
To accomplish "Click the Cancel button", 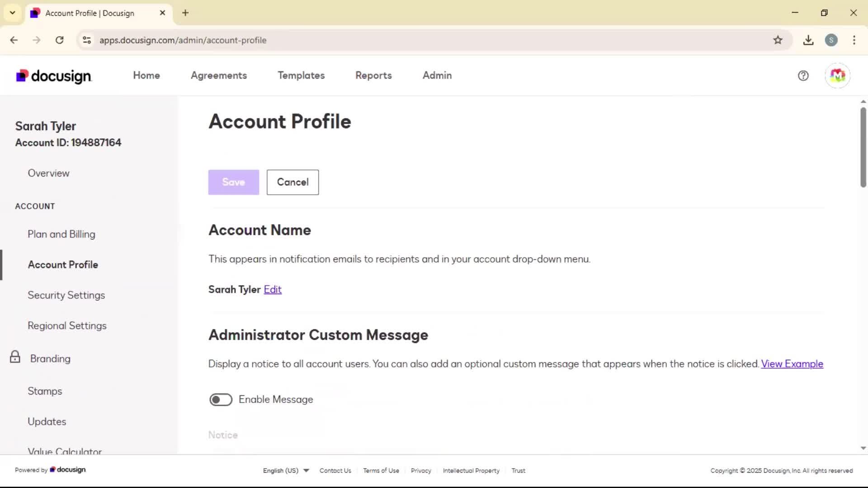I will click(x=292, y=182).
